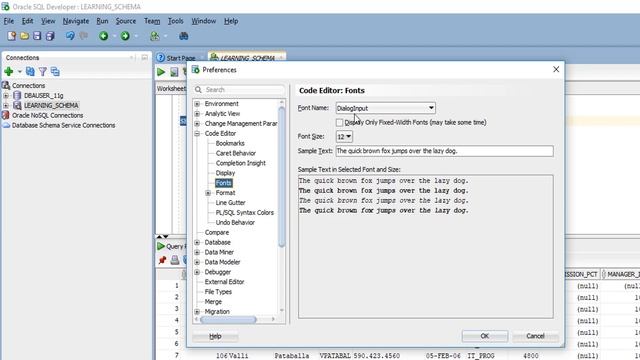The image size is (640, 360).
Task: Select Compare in preferences tree
Action: click(217, 232)
